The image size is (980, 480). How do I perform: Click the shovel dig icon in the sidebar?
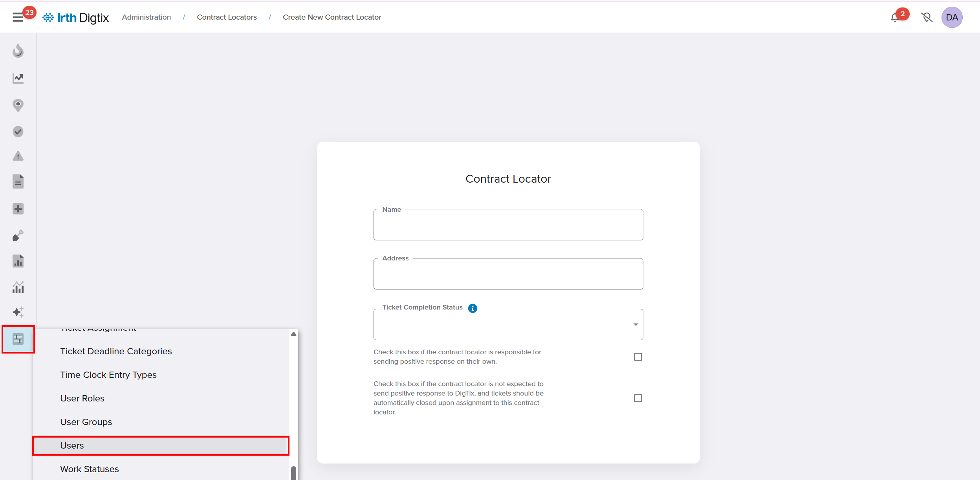(x=18, y=236)
